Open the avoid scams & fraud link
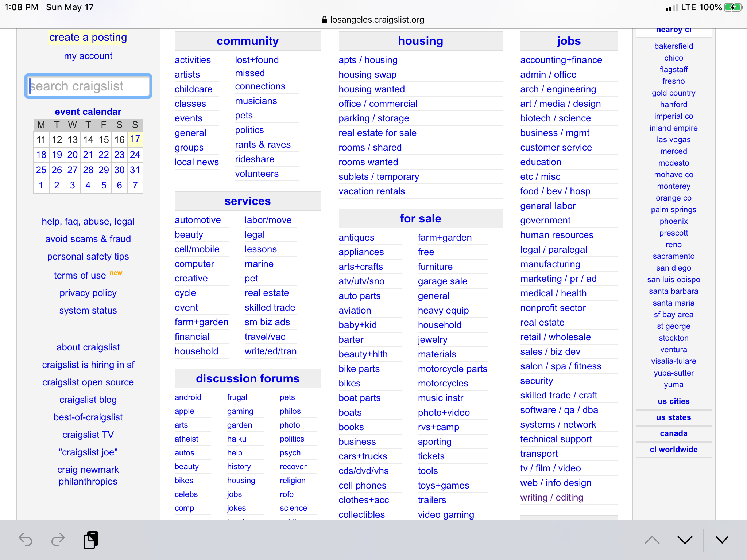This screenshot has width=747, height=560. coord(88,239)
